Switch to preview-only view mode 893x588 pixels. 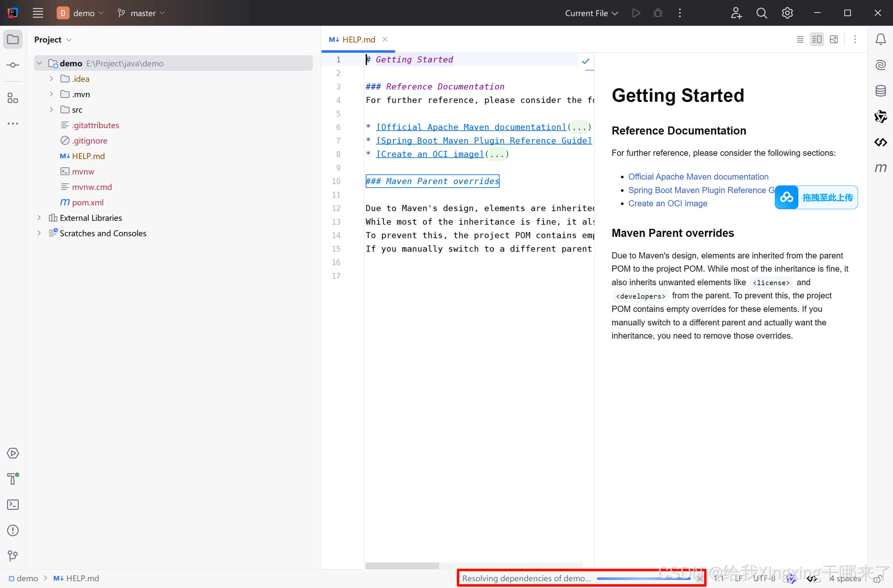click(834, 39)
